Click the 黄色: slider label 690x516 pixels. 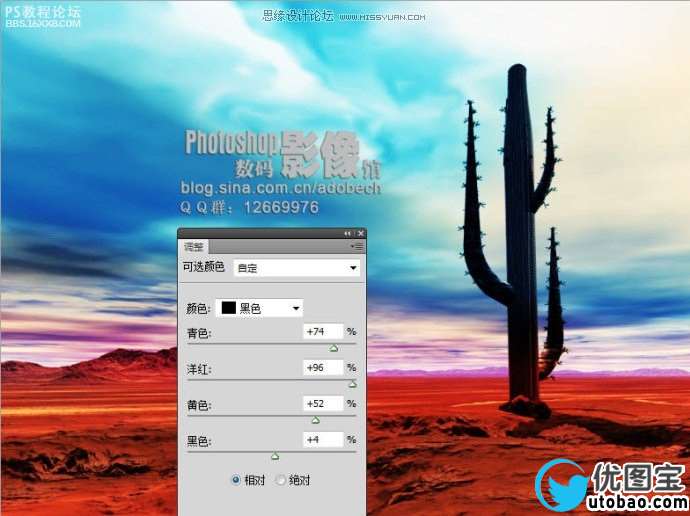pos(199,405)
